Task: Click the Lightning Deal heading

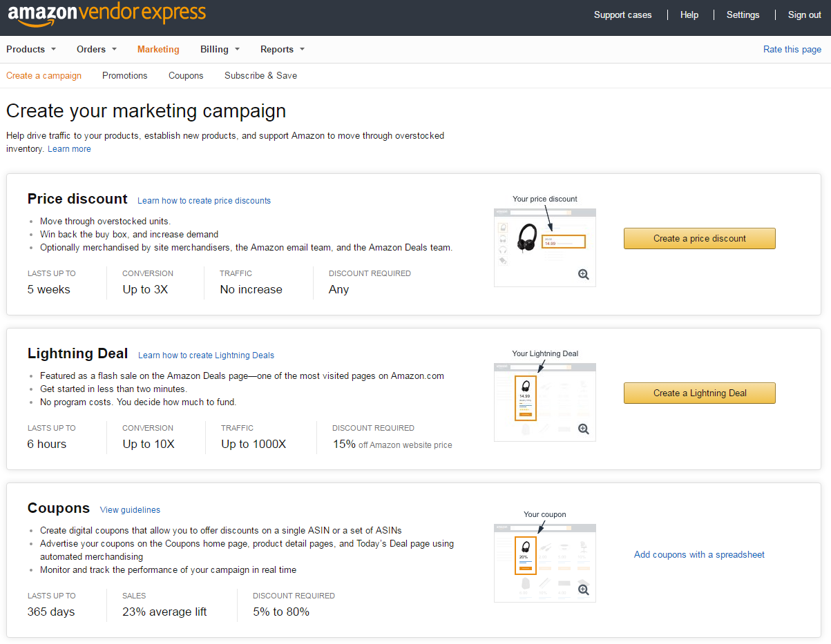Action: pos(77,353)
